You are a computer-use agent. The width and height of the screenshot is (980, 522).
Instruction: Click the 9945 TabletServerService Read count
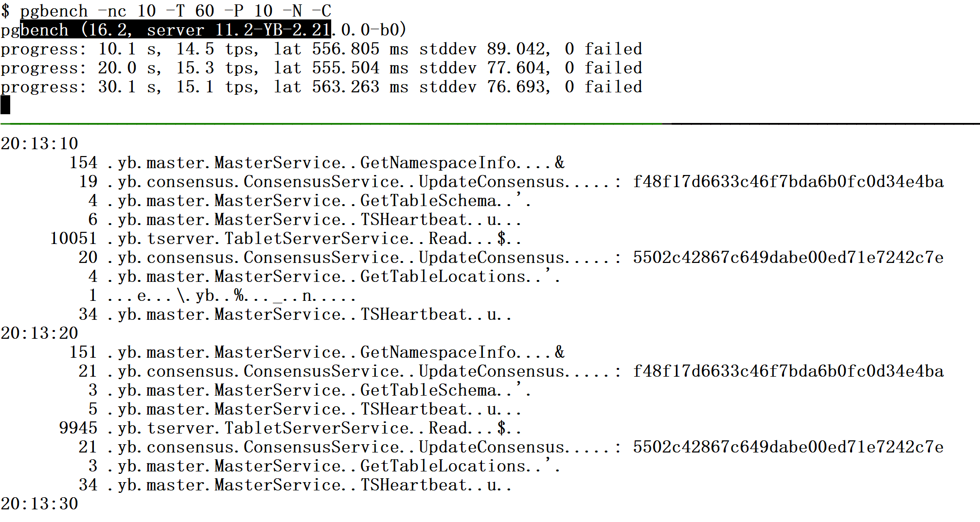(x=78, y=428)
